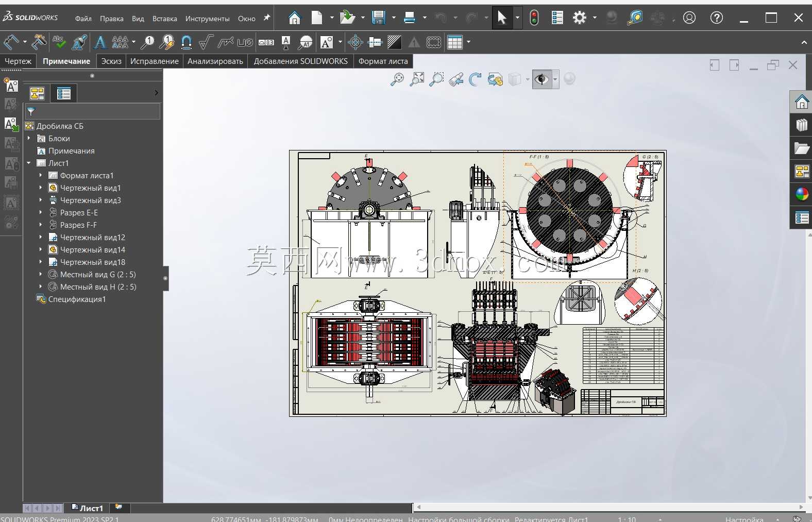812x522 pixels.
Task: Open the Design Library pane
Action: [802, 125]
